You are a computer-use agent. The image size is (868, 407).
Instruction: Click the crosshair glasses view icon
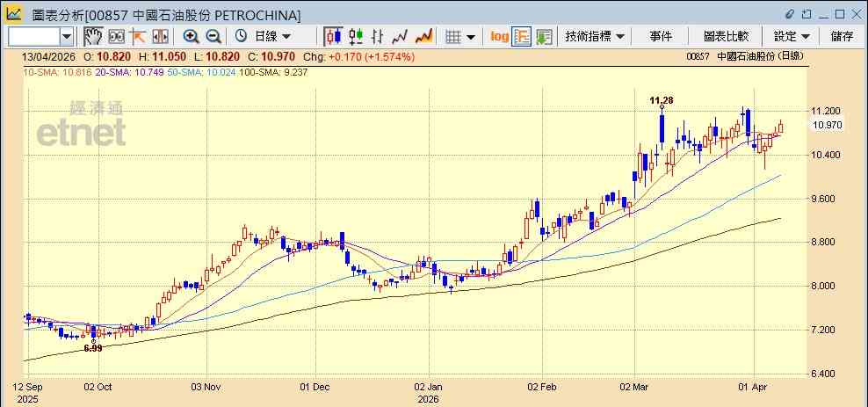[x=116, y=37]
